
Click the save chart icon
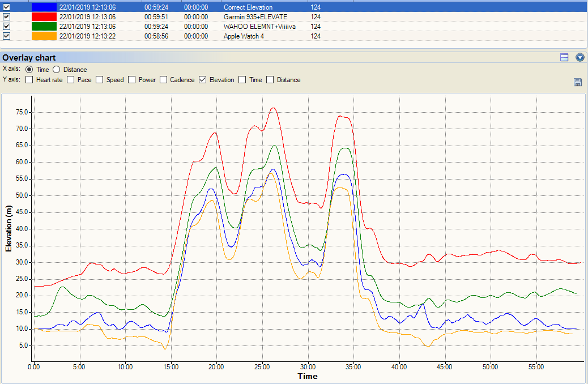[x=578, y=83]
